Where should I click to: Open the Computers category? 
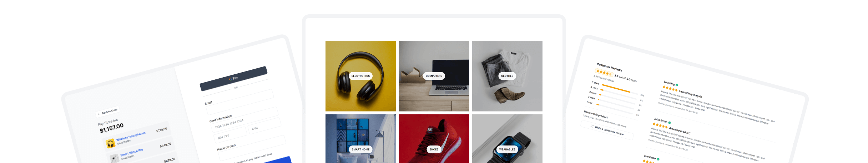[x=434, y=76]
